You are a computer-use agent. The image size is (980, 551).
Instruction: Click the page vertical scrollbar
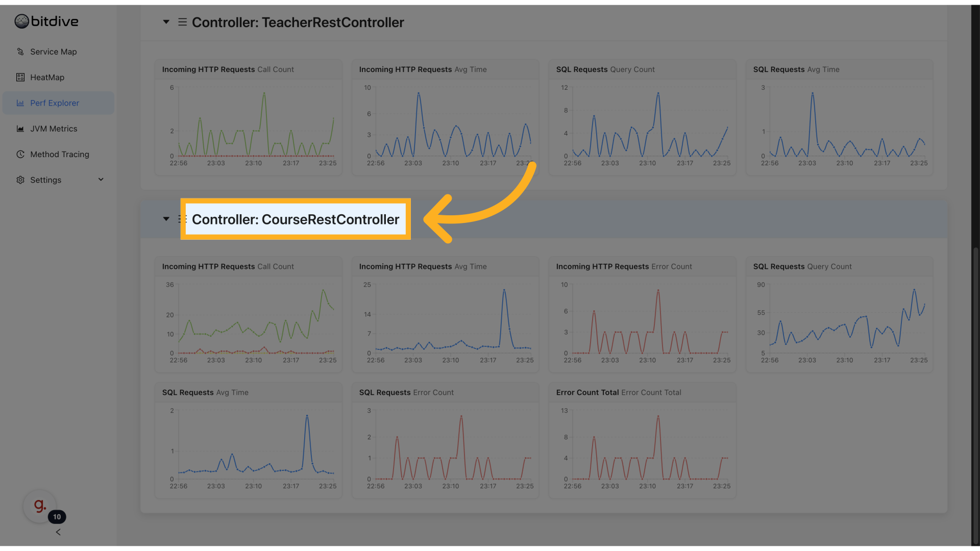tap(975, 395)
